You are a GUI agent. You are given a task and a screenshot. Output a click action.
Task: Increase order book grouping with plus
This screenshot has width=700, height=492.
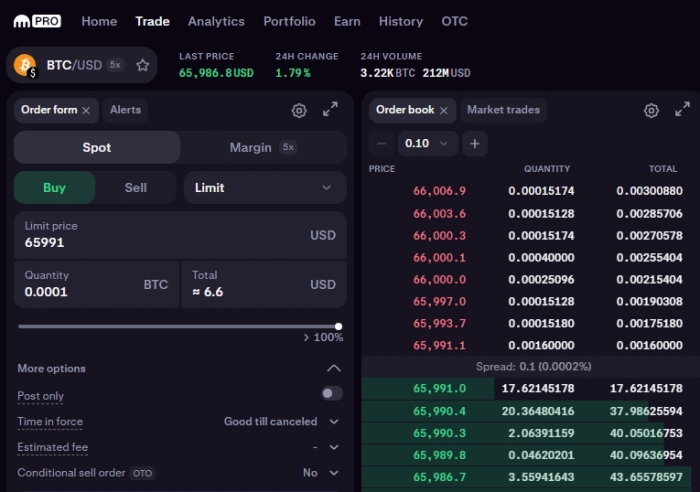click(x=475, y=143)
